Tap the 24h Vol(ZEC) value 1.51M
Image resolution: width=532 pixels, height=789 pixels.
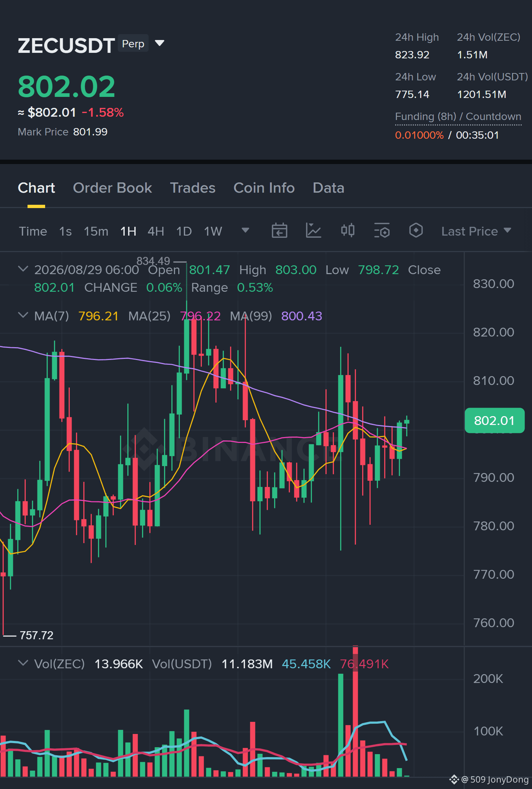pos(472,55)
